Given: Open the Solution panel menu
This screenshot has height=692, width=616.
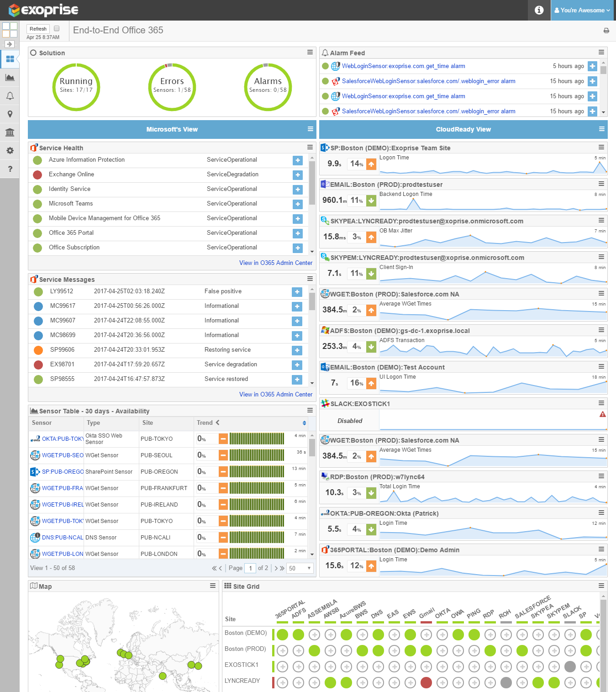Looking at the screenshot, I should click(x=310, y=52).
